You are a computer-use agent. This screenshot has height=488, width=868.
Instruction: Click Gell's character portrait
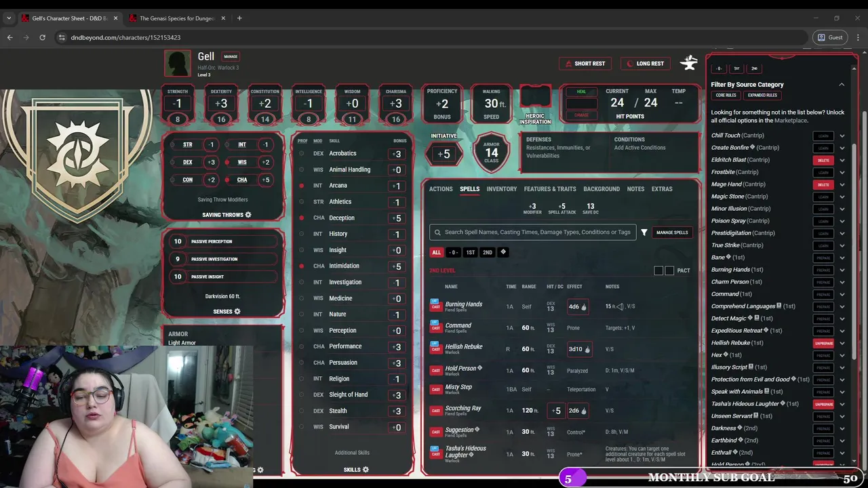click(x=178, y=63)
